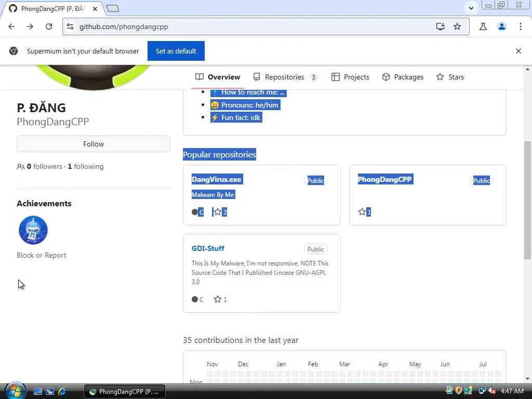Click the 'Fun fact: idk' list item
Viewport: 532px width, 399px height.
click(236, 117)
